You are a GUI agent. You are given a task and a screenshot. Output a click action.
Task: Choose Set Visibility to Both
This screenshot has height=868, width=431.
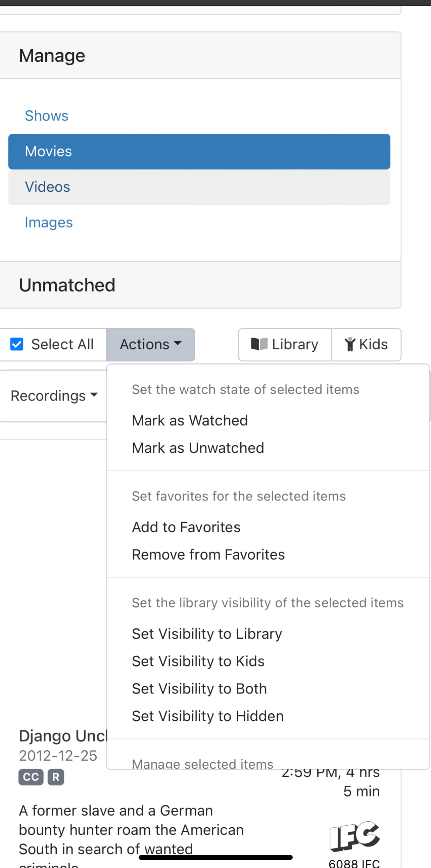199,688
